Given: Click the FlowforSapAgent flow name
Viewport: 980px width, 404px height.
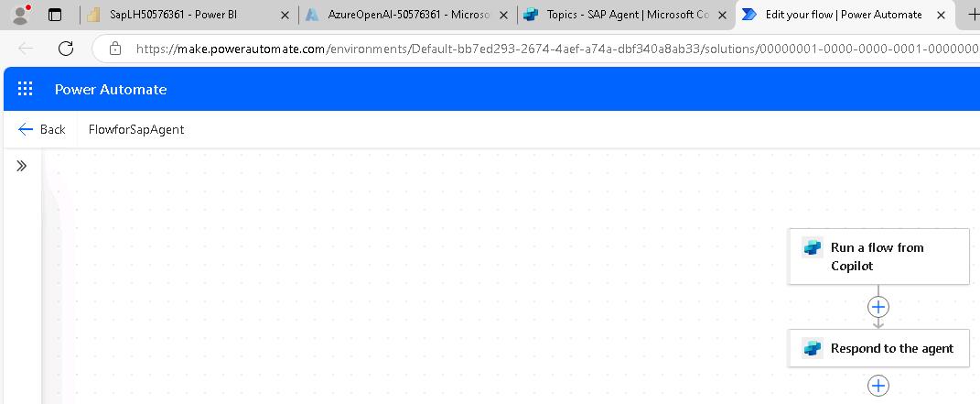Looking at the screenshot, I should (136, 129).
